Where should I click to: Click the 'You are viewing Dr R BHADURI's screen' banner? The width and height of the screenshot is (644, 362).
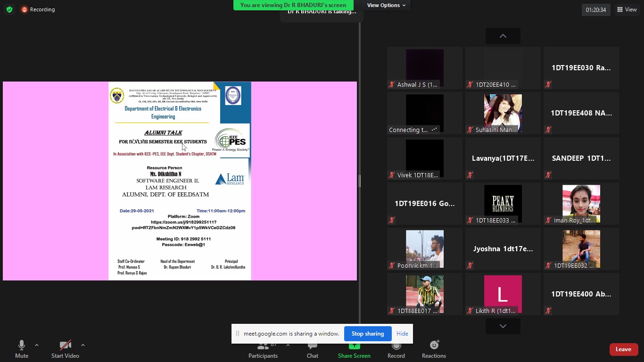pyautogui.click(x=293, y=5)
